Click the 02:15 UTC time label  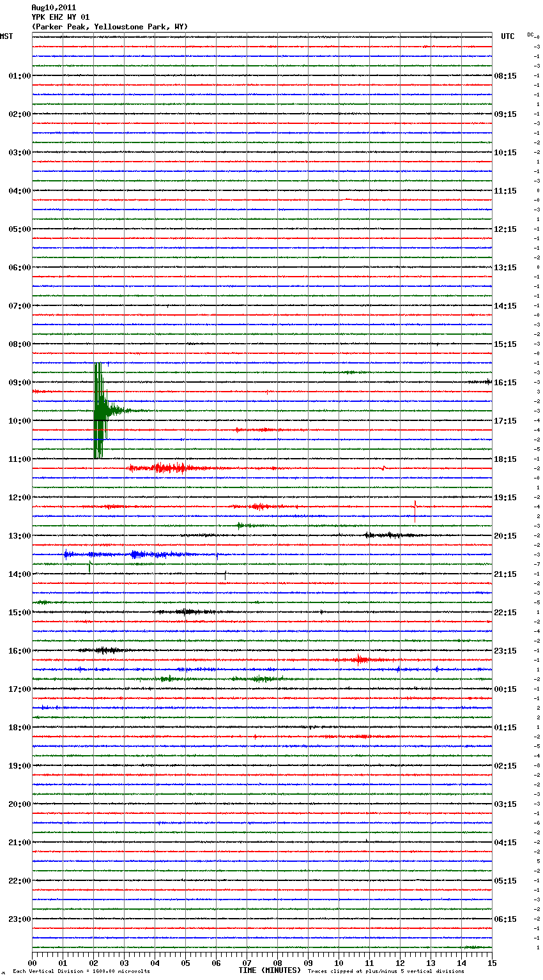(505, 766)
